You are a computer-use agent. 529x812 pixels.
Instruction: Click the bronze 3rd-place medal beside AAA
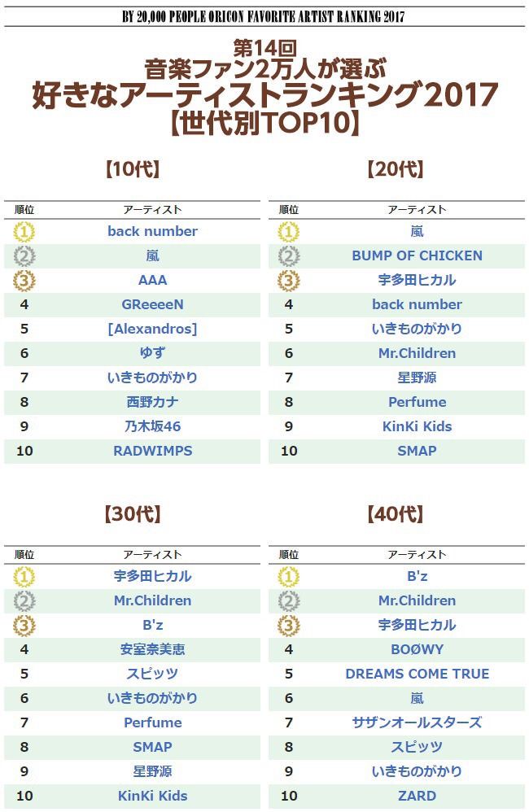24,281
